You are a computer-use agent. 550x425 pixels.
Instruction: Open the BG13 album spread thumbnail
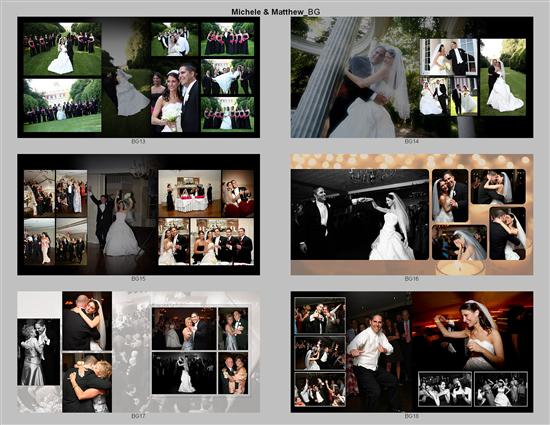tap(139, 77)
